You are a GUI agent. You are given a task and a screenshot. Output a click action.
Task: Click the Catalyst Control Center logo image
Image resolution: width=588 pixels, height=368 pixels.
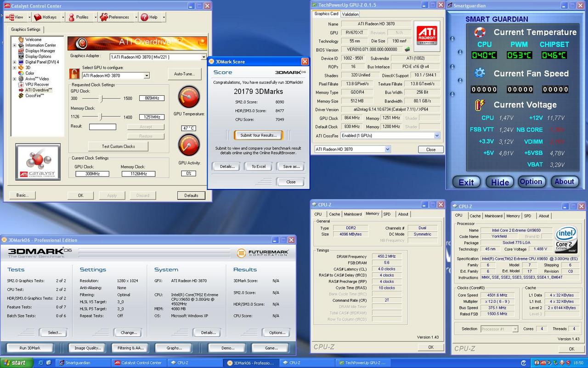[38, 161]
